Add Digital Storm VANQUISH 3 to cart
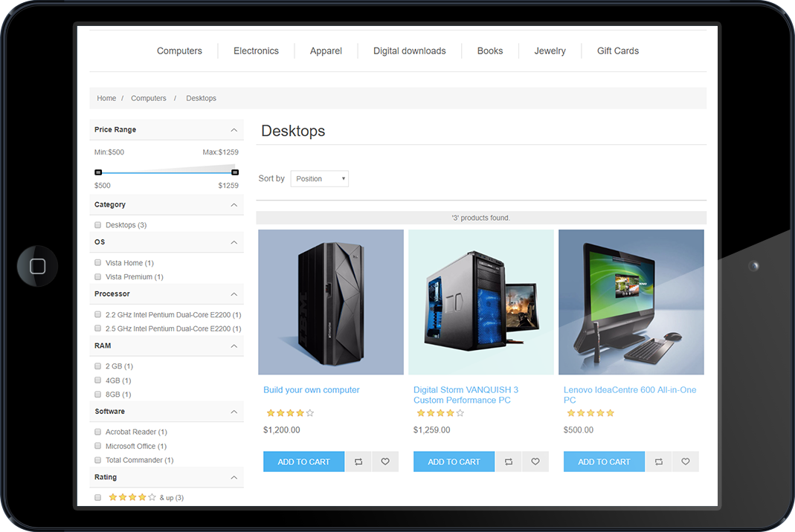 [454, 461]
